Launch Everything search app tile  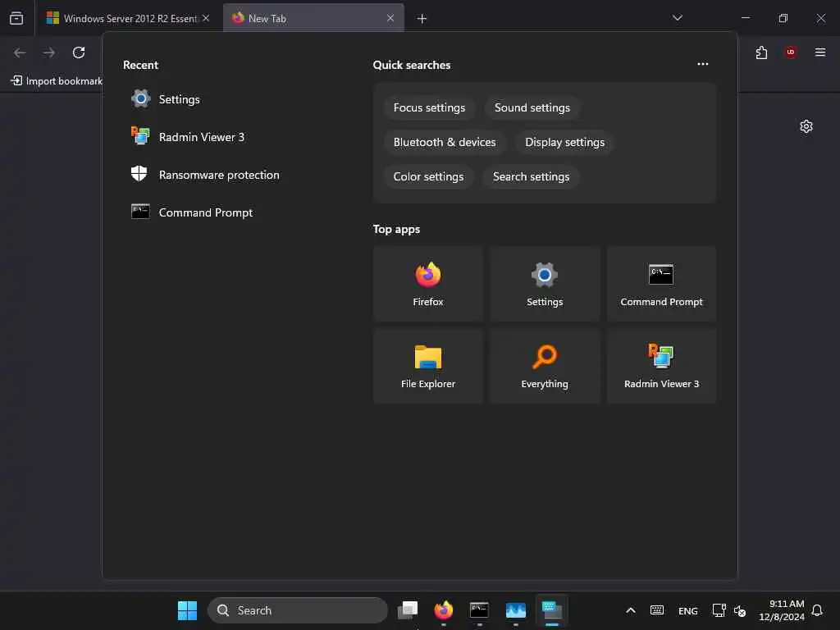[545, 366]
